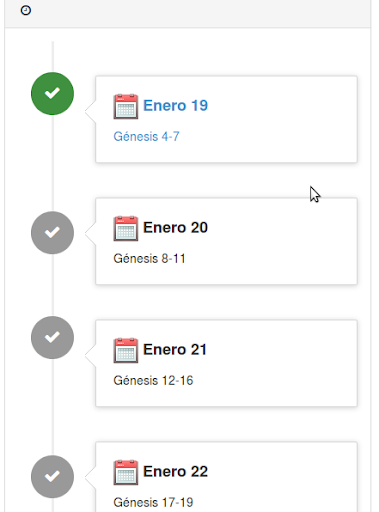The width and height of the screenshot is (379, 512).
Task: Click the calendar icon beside Enero 22
Action: (x=126, y=472)
